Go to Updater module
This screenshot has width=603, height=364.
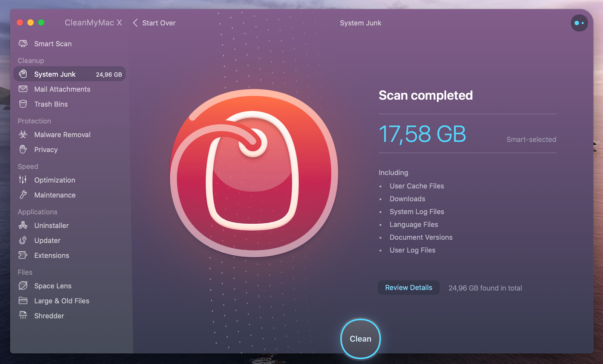click(47, 240)
